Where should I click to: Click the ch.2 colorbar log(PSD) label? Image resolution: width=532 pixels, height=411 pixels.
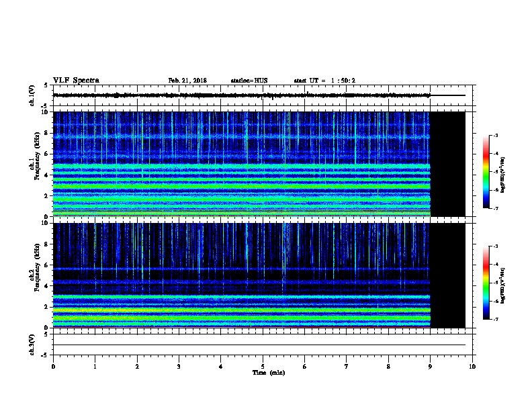(x=502, y=285)
